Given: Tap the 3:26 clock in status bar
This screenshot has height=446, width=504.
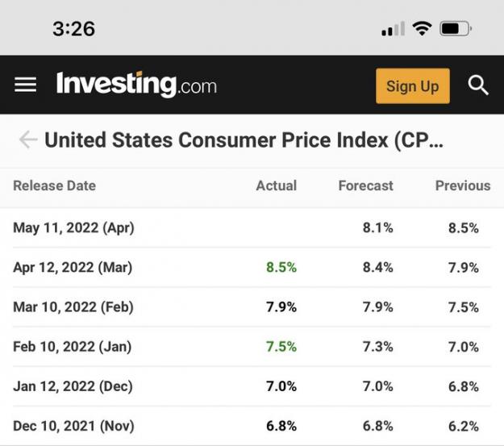Looking at the screenshot, I should click(74, 28).
